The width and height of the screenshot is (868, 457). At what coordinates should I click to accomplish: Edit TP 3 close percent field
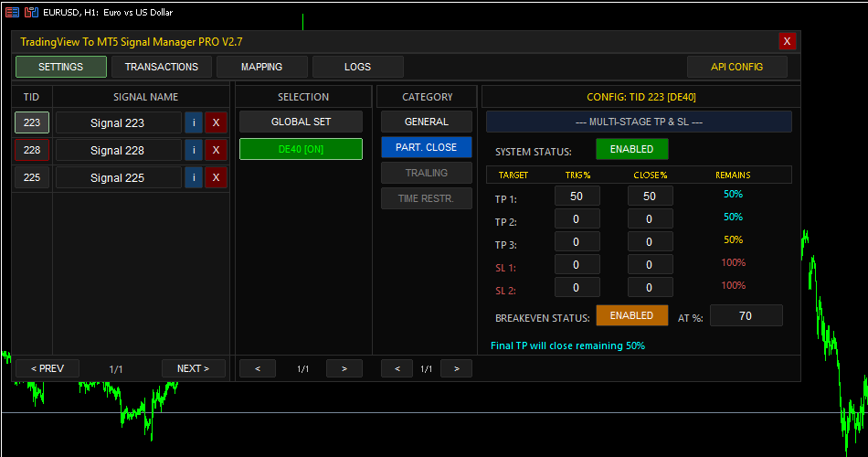pyautogui.click(x=650, y=241)
